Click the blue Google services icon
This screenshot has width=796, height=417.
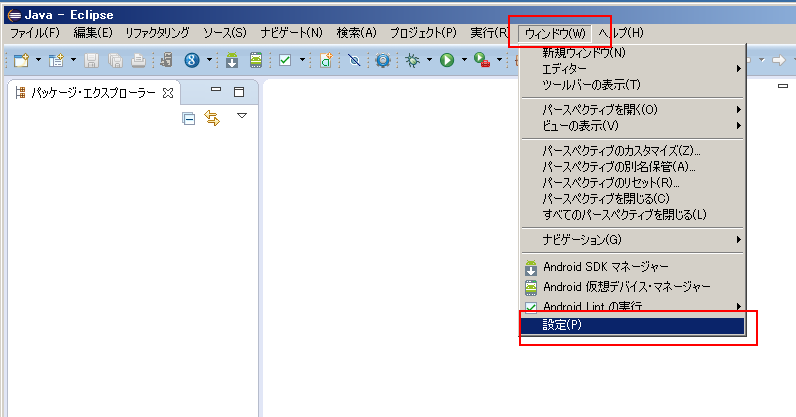coord(192,60)
